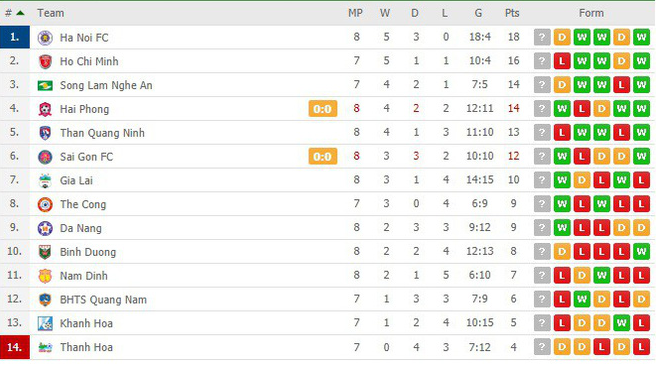The width and height of the screenshot is (656, 366).
Task: Select the Gia Lai team logo
Action: [x=45, y=181]
